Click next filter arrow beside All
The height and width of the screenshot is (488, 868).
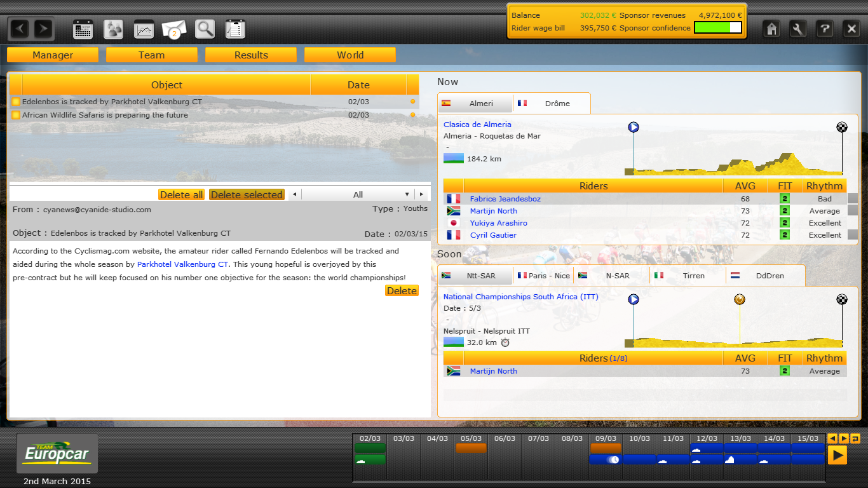[421, 194]
